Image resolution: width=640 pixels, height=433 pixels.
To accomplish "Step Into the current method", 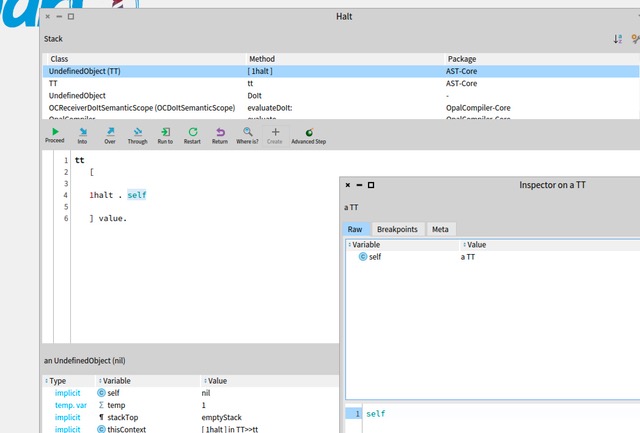I will coord(83,135).
